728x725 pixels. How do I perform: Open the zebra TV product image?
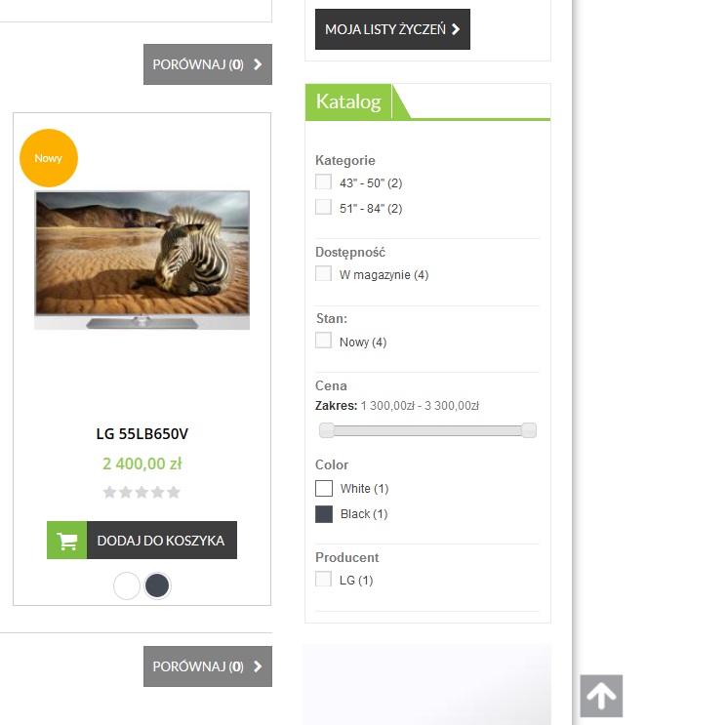[x=142, y=260]
